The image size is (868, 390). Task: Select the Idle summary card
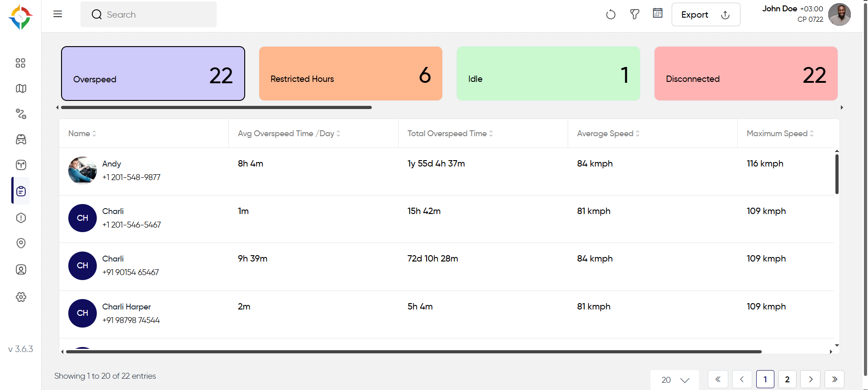click(548, 73)
